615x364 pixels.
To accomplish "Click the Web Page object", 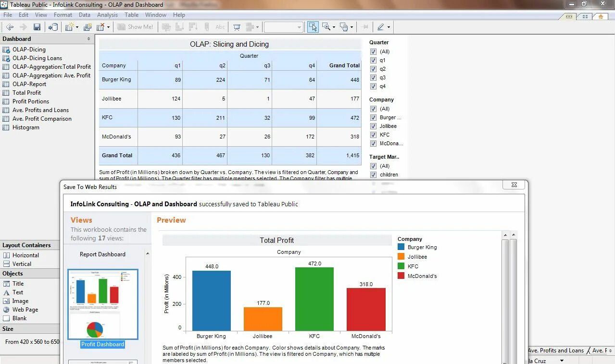I will (25, 310).
